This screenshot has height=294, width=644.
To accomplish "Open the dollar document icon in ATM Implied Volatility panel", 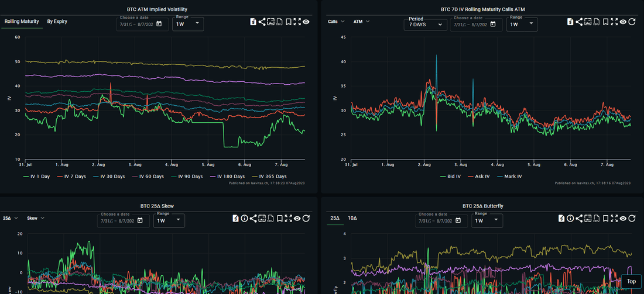I will (254, 22).
